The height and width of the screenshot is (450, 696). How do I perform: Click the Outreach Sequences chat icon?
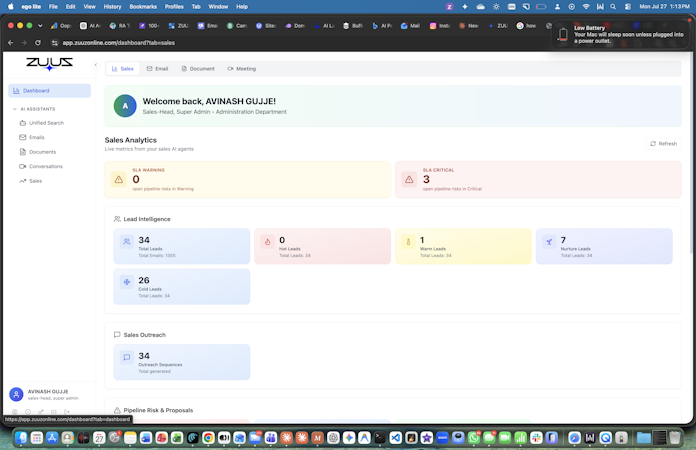[x=127, y=358]
